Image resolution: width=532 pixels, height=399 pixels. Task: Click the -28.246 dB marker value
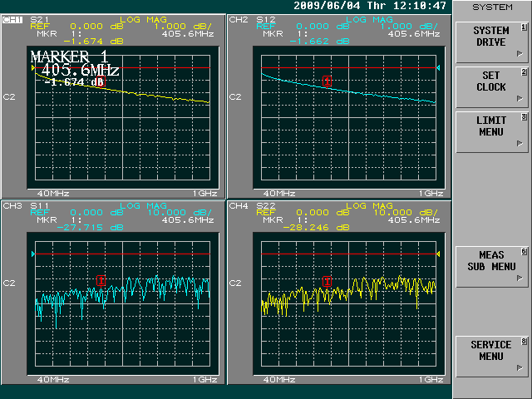[x=316, y=228]
